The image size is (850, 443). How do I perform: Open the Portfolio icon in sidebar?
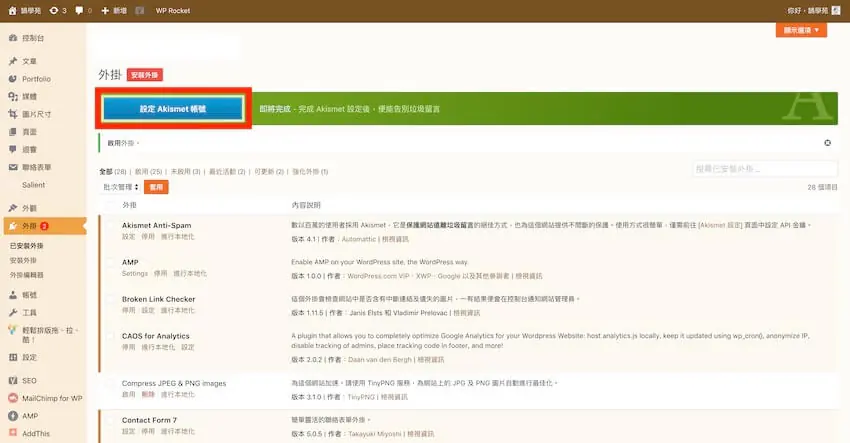pyautogui.click(x=13, y=79)
